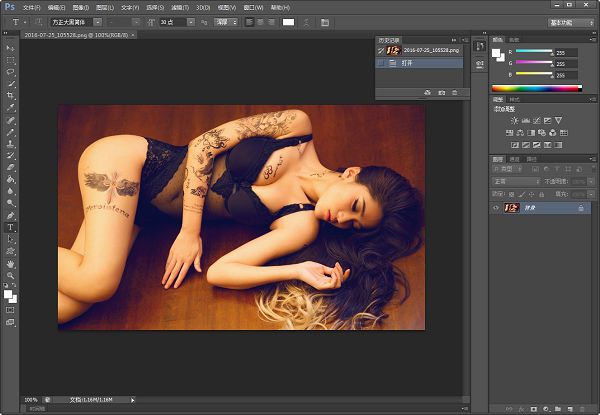Select the Zoom tool in toolbox
Image resolution: width=600 pixels, height=415 pixels.
(x=10, y=275)
